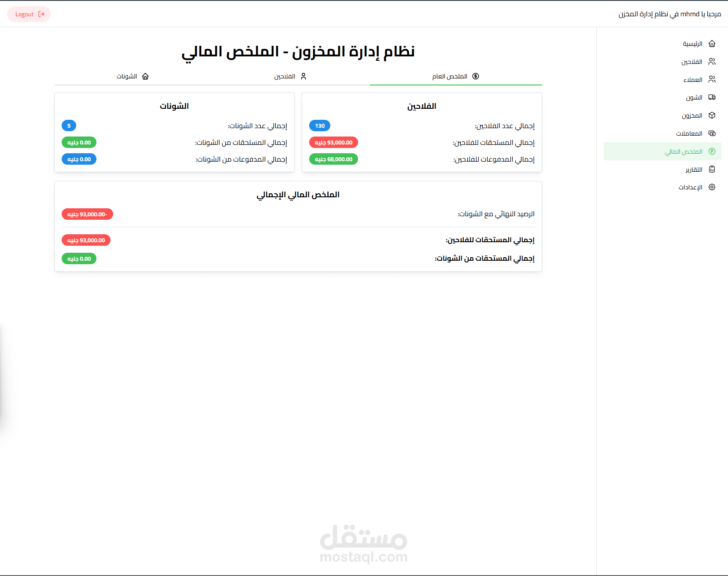728x576 pixels.
Task: Click the report icon next to التقارير
Action: click(x=712, y=169)
